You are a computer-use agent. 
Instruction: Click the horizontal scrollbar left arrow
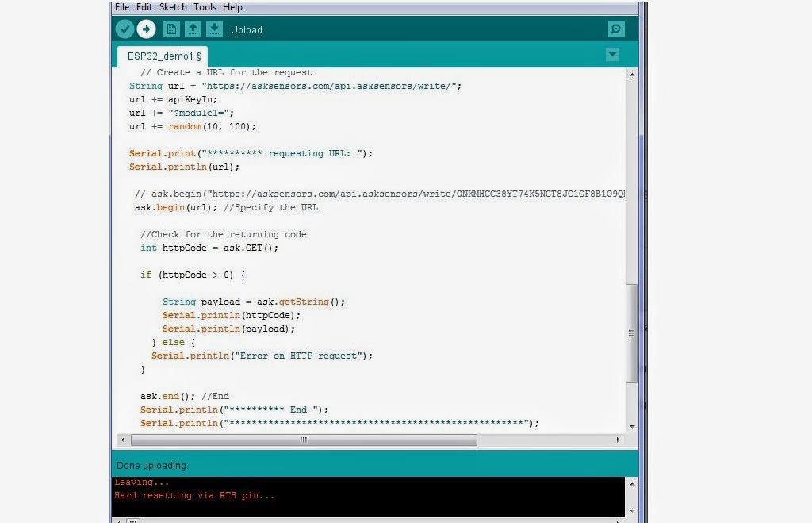pos(123,440)
